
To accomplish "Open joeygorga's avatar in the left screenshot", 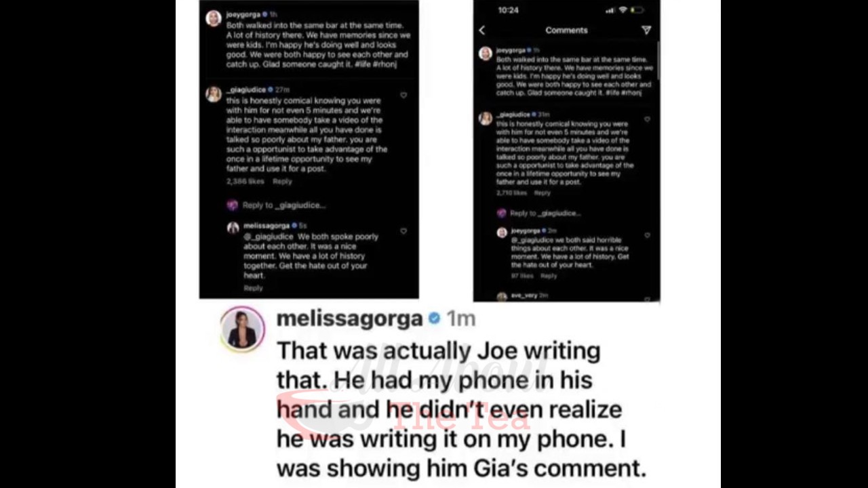I will (214, 18).
